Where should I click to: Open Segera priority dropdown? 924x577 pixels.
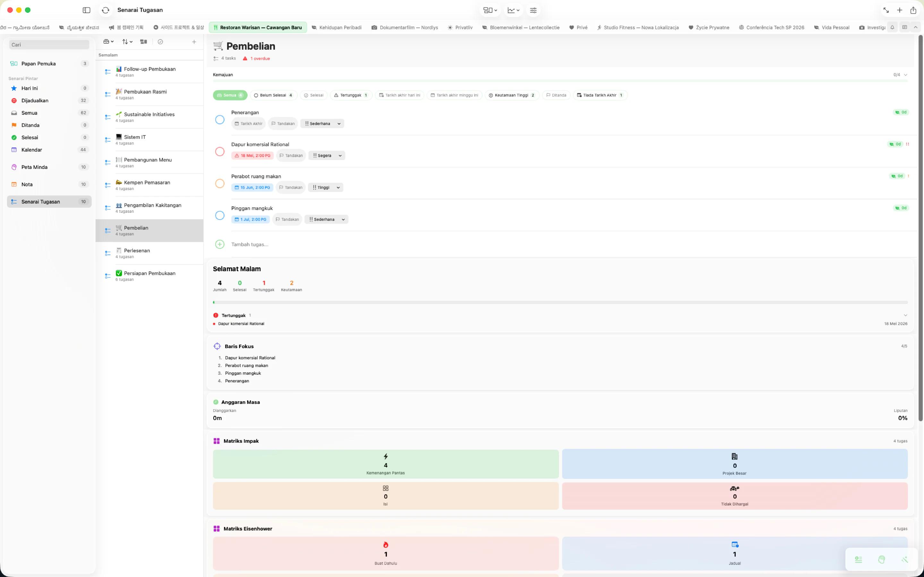[327, 156]
